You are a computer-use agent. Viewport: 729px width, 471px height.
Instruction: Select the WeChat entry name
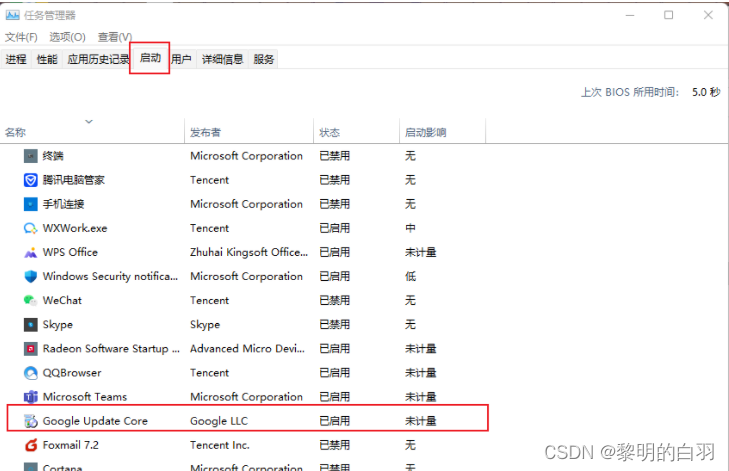(62, 300)
